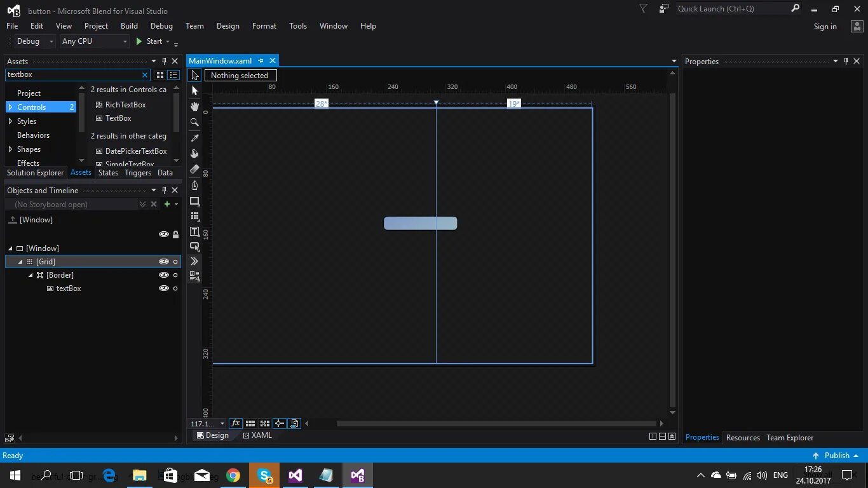
Task: Select the Eyedropper tool
Action: click(194, 138)
